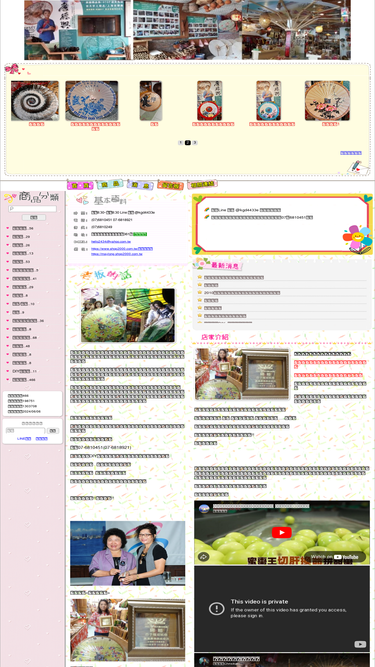375x667 pixels.
Task: Open the category with 13 items
Action: [x=23, y=254]
